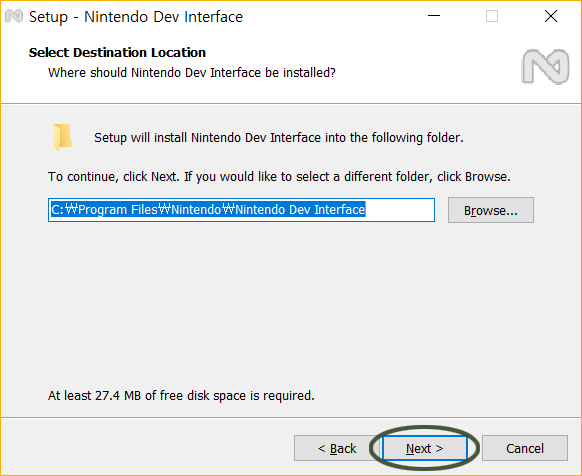
Task: Click the Next button to continue setup
Action: tap(424, 448)
